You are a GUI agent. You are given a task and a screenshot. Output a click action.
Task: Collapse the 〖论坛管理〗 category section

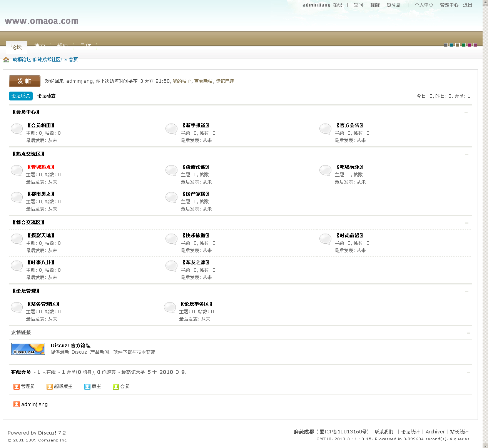tap(466, 291)
